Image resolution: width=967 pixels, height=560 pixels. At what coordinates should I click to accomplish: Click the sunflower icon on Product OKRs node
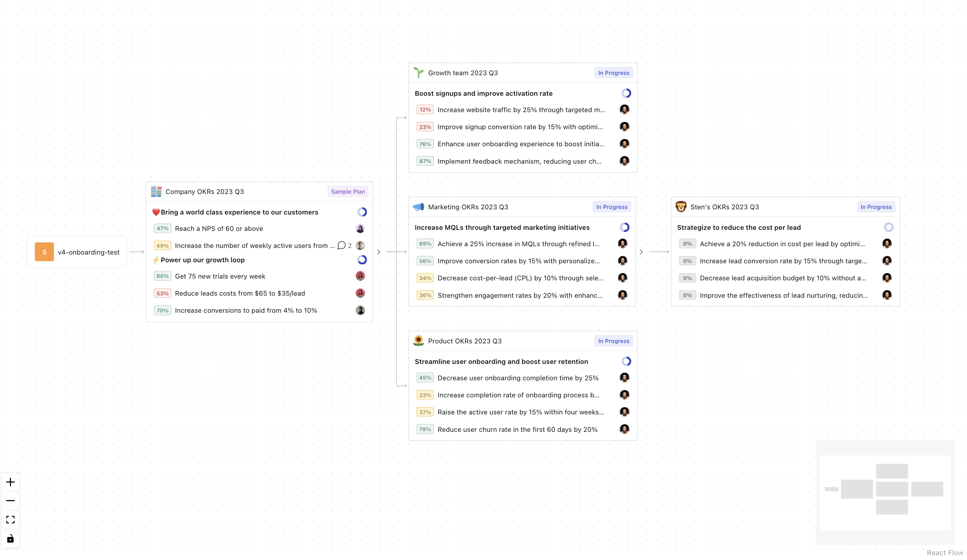(x=418, y=341)
